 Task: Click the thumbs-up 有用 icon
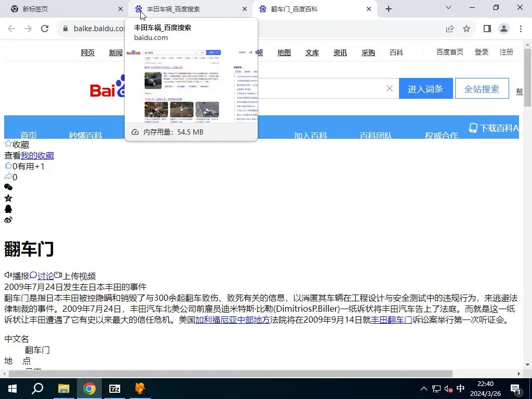(8, 166)
